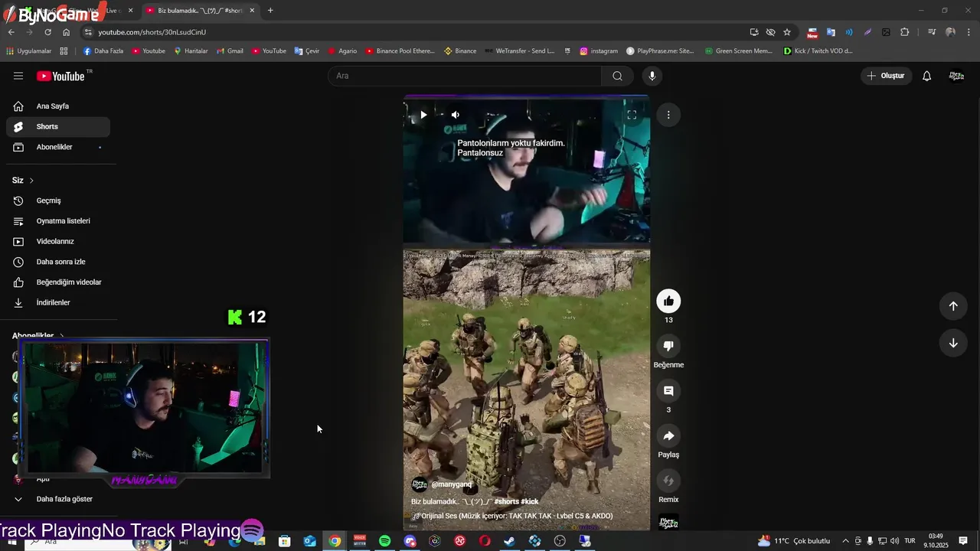
Task: Open the taskbar clock 03:49
Action: point(936,541)
